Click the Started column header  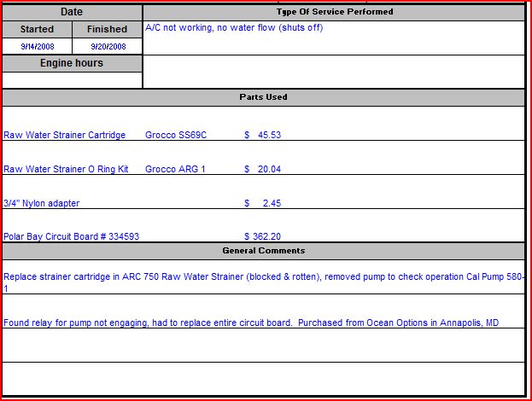pyautogui.click(x=37, y=30)
